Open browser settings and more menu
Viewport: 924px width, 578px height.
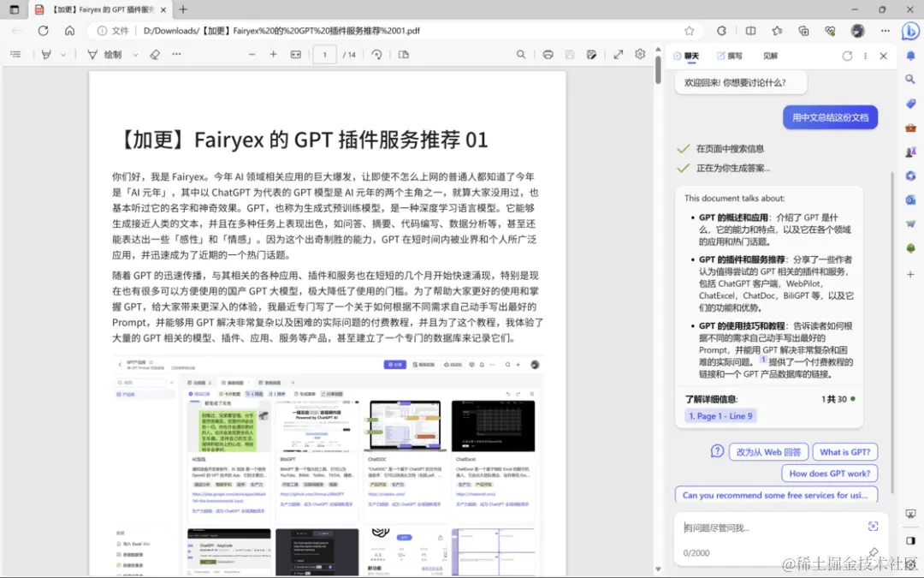[x=885, y=31]
